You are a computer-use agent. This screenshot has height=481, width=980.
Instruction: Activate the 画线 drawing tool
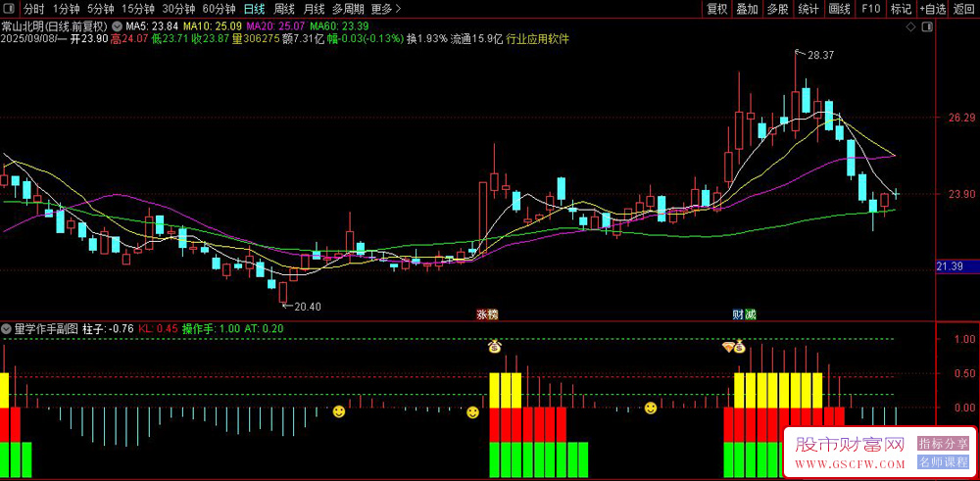tap(839, 9)
